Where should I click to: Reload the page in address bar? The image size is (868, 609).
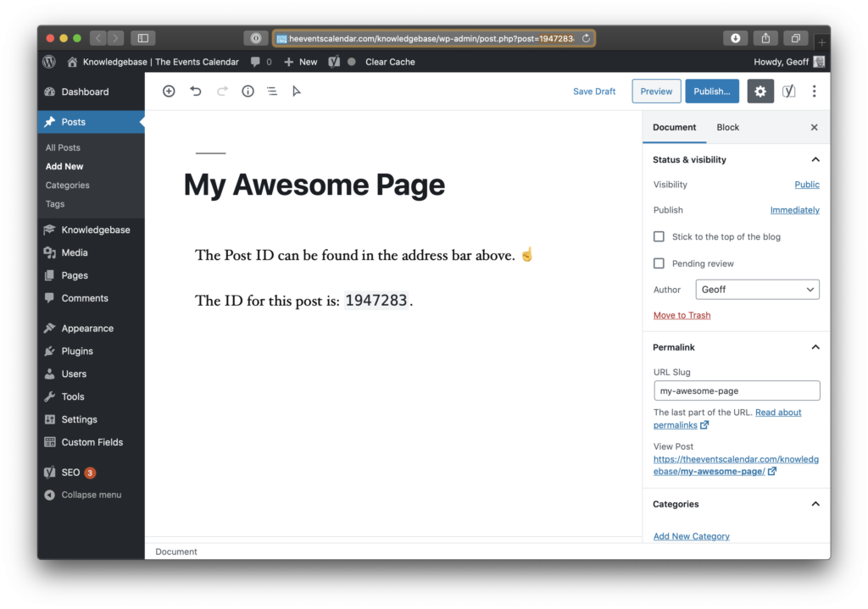pyautogui.click(x=586, y=38)
